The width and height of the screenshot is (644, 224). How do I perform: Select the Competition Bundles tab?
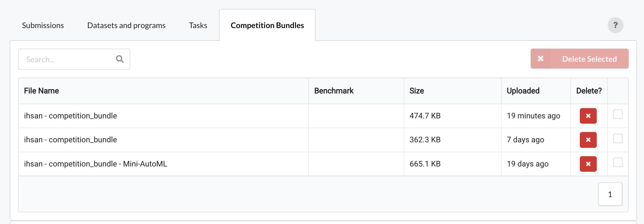pyautogui.click(x=267, y=25)
